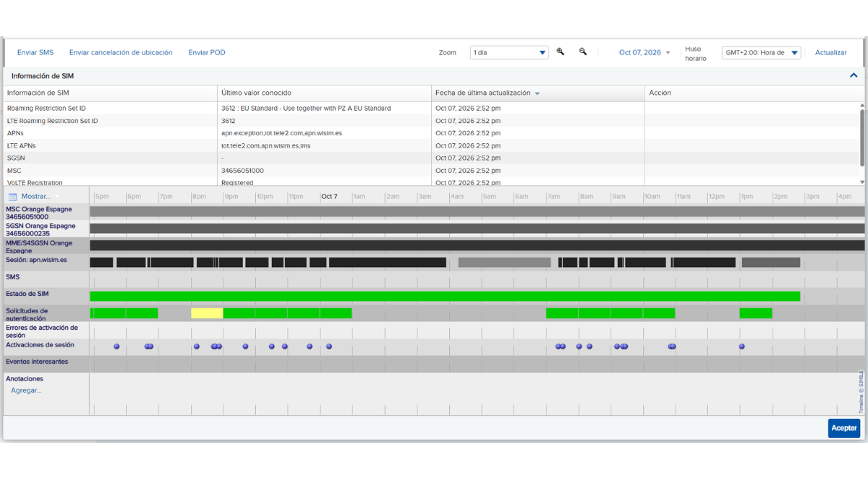
Task: Click the Enviar SMS link
Action: pyautogui.click(x=35, y=53)
